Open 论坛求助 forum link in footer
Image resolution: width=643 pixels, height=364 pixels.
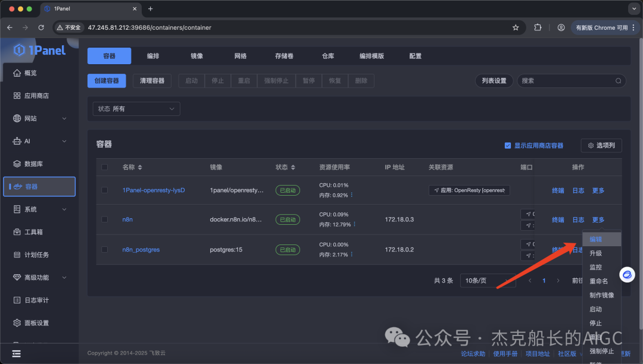coord(473,354)
